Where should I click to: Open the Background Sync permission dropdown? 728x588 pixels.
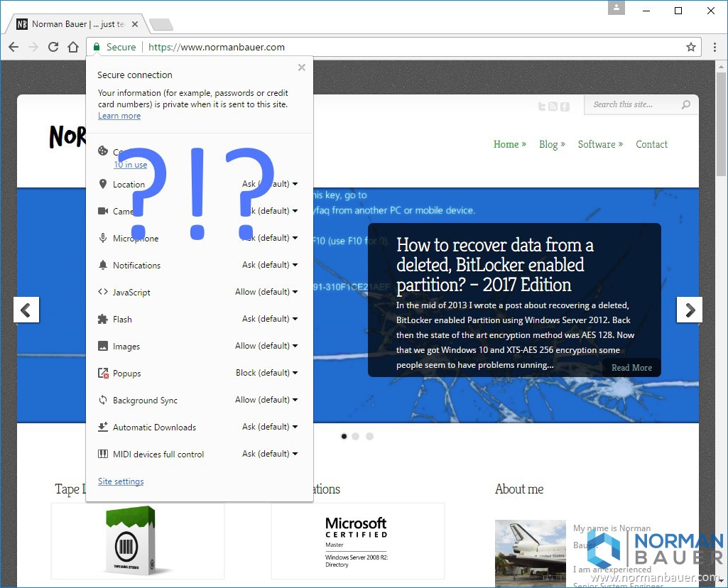266,400
